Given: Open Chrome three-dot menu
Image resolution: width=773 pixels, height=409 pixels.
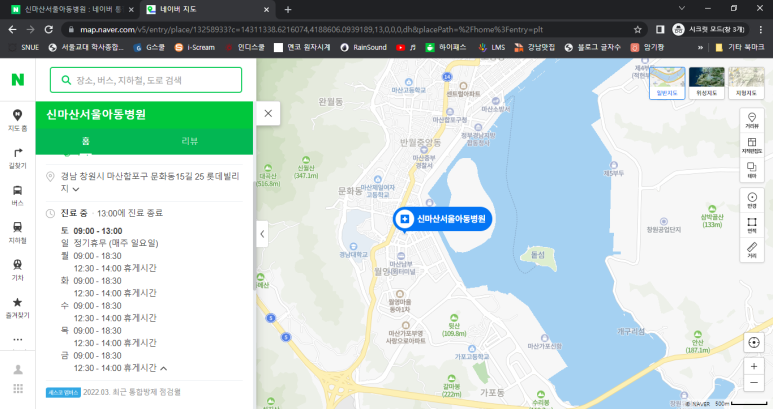Looking at the screenshot, I should point(761,30).
